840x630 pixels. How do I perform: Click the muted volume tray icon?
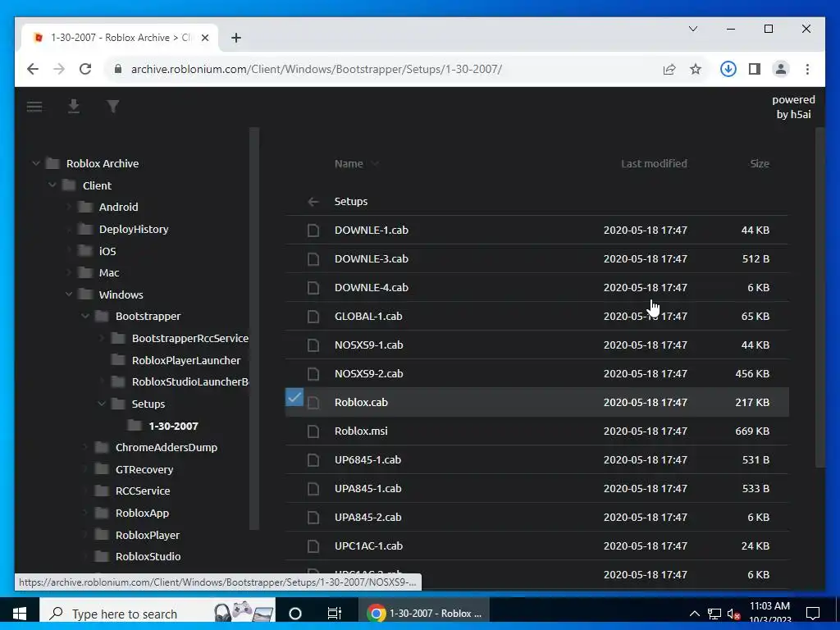coord(733,614)
